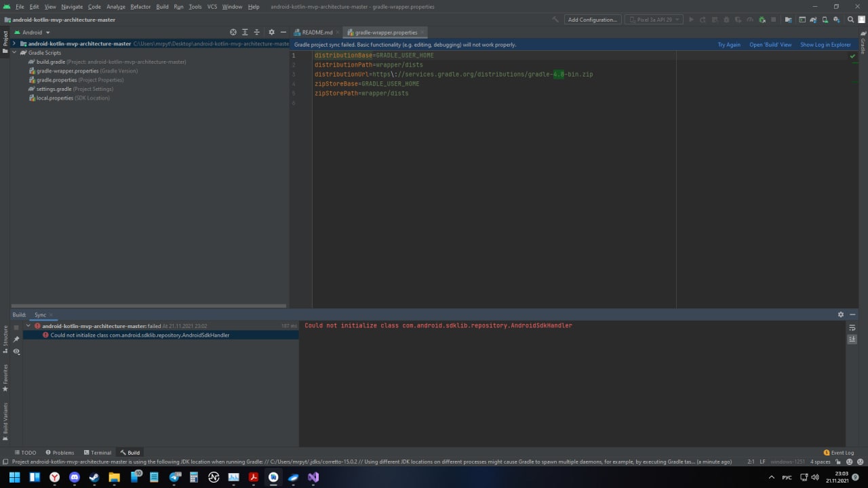The image size is (868, 488).
Task: Hide the Build tool window
Action: 852,314
